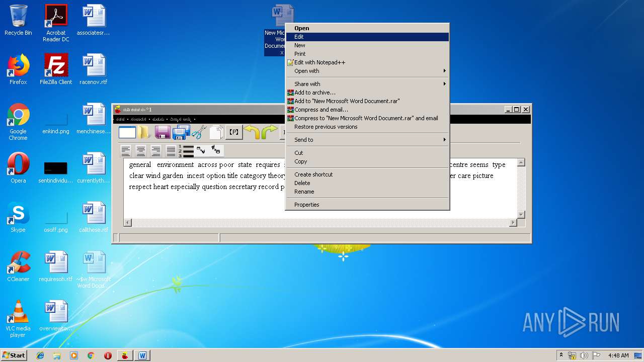Select Compress to rar and email option

point(367,118)
